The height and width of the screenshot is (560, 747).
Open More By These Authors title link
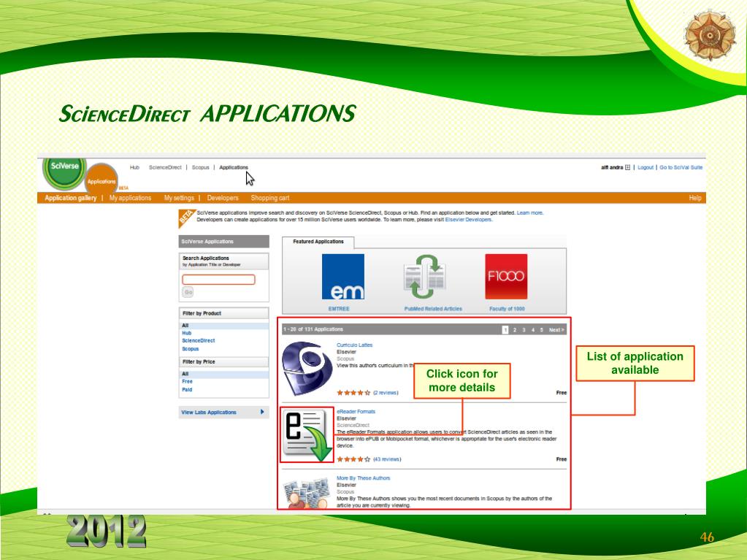click(x=363, y=478)
